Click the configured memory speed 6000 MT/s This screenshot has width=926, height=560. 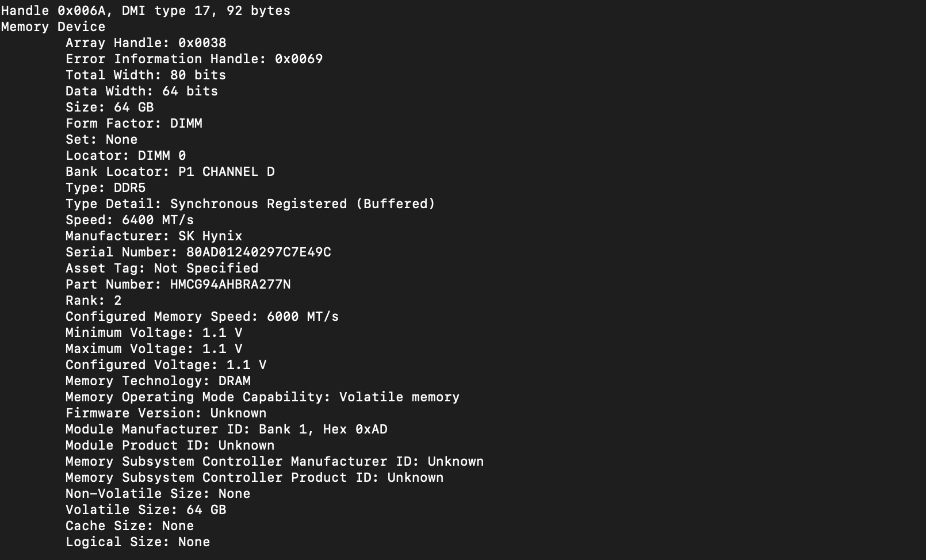[303, 317]
